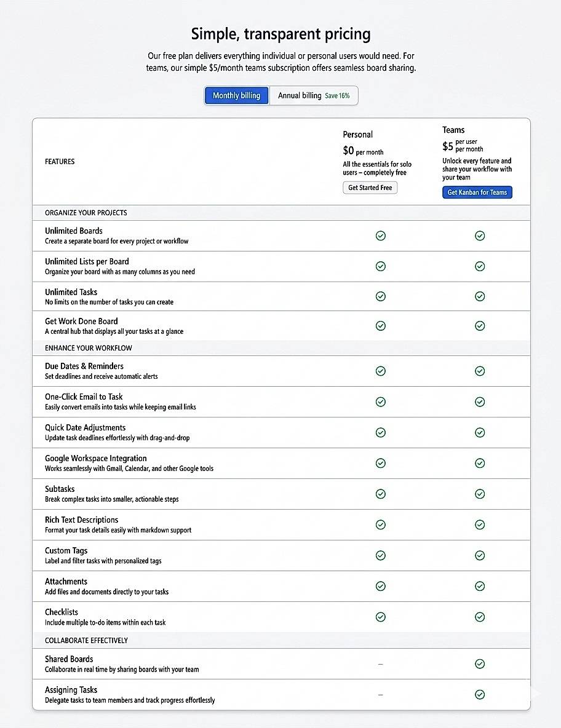
Task: Click Teams checkmark for Google Workspace Integration
Action: coord(480,463)
